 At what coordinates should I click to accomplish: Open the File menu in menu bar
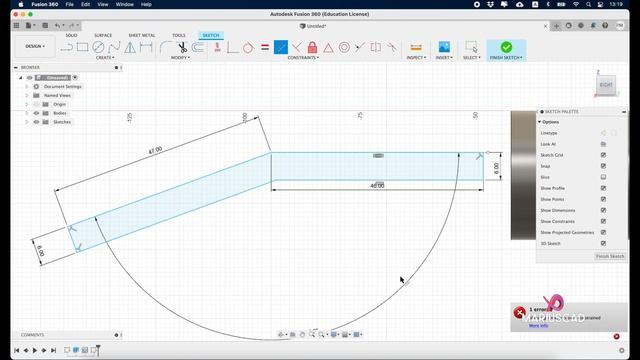tap(70, 4)
